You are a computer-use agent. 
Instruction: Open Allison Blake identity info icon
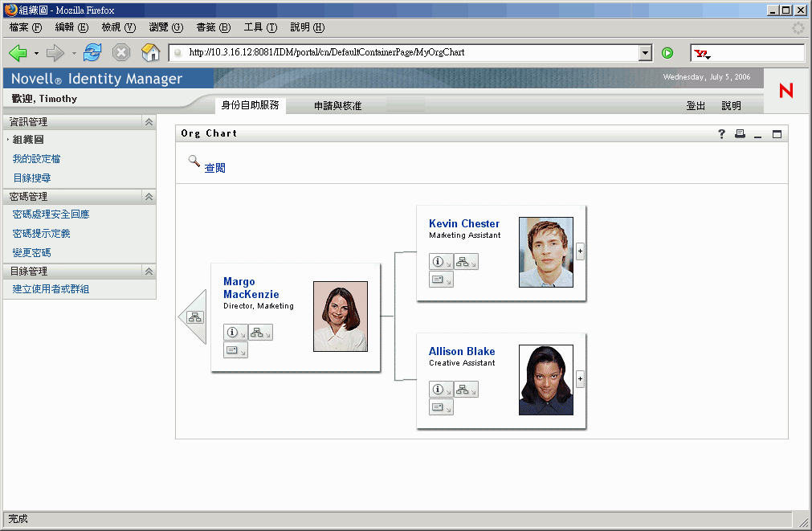click(441, 389)
